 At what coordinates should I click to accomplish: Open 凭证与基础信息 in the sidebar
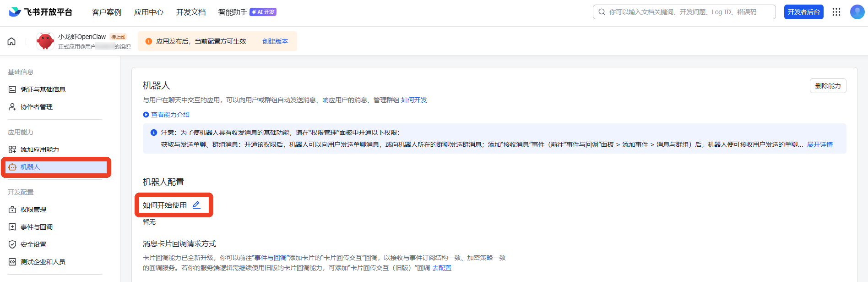(x=43, y=89)
